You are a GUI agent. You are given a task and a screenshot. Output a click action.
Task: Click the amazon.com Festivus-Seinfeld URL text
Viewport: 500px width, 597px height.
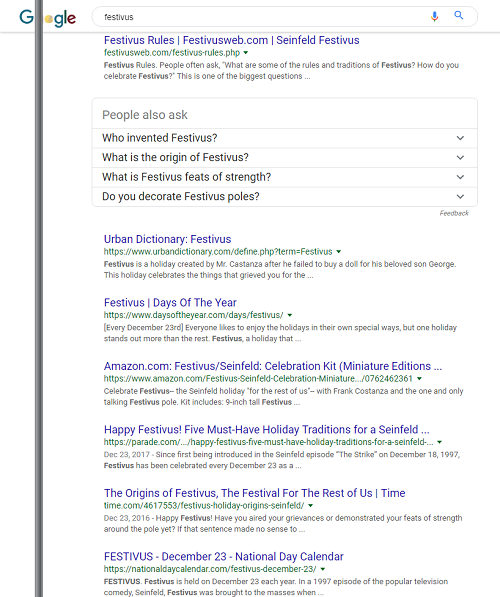pyautogui.click(x=258, y=379)
